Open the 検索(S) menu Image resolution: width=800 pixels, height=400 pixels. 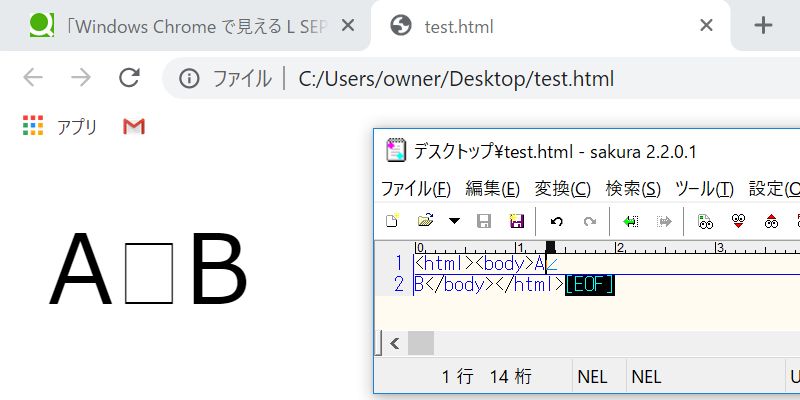(633, 189)
